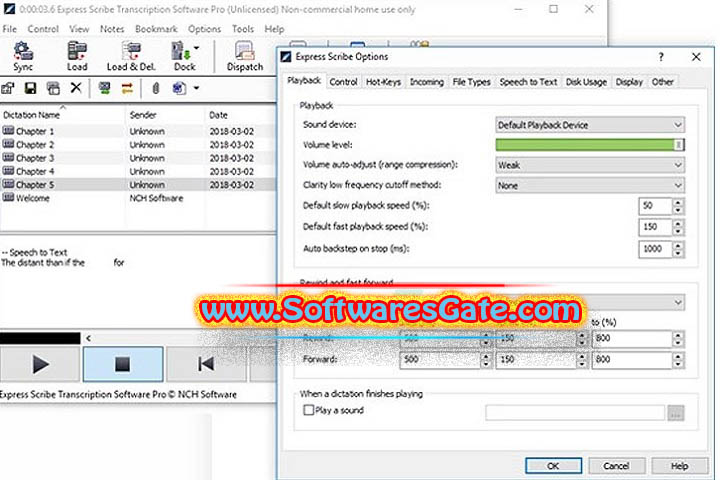Screen dimensions: 720x480
Task: Open the File menu
Action: (x=10, y=29)
